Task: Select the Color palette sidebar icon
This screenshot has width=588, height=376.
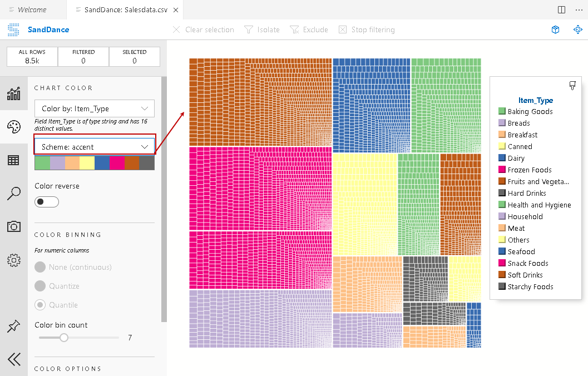Action: [x=14, y=127]
